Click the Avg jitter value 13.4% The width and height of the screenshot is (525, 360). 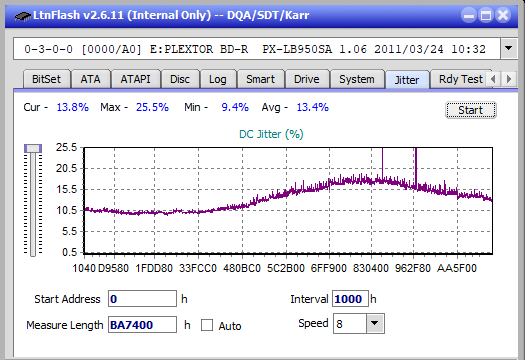tap(312, 107)
